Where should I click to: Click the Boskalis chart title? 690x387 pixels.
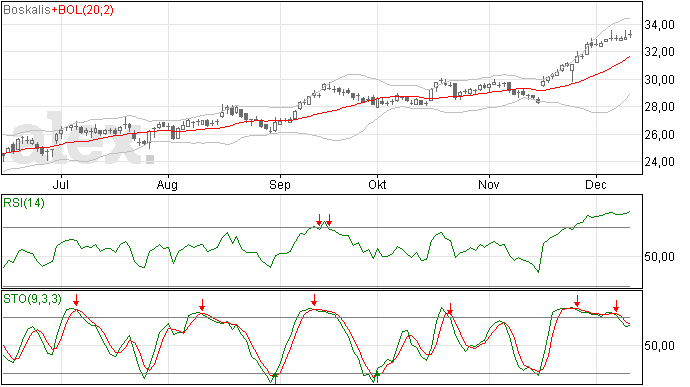(x=27, y=10)
